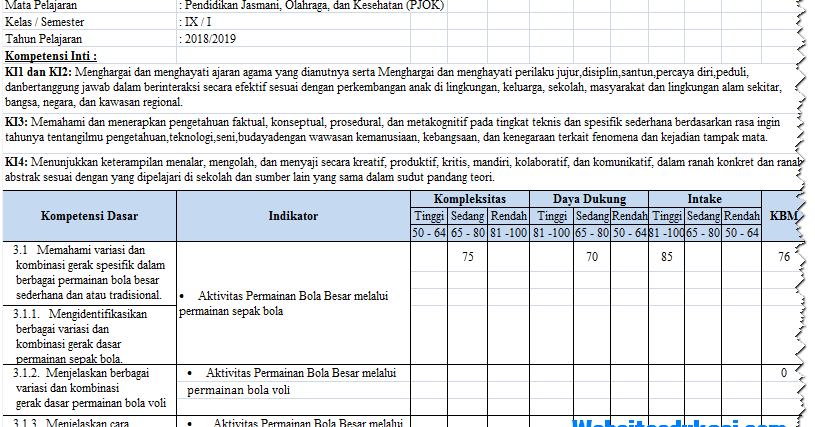815x427 pixels.
Task: Select the '81 -100' range under Daya Dukung
Action: click(552, 233)
